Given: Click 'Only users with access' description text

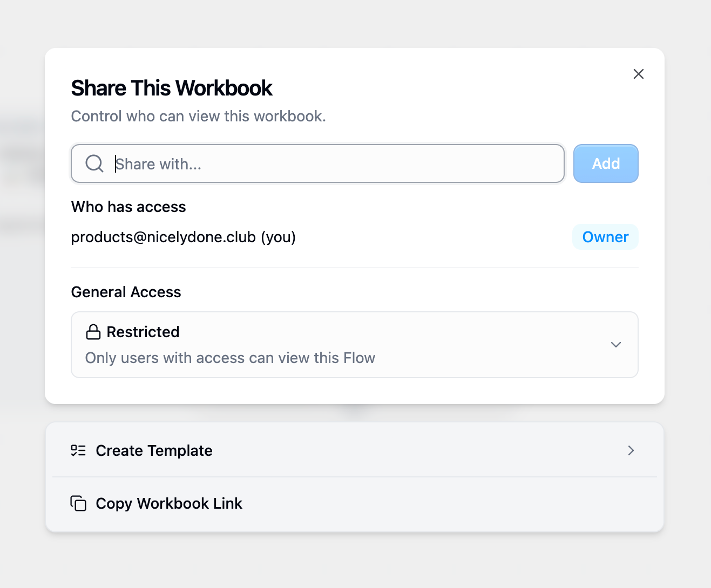Looking at the screenshot, I should click(x=230, y=358).
